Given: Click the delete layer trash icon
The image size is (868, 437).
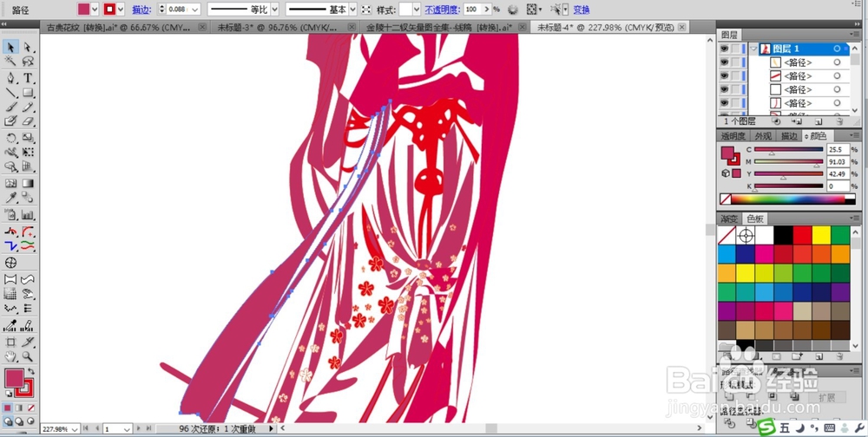Looking at the screenshot, I should coord(839,121).
